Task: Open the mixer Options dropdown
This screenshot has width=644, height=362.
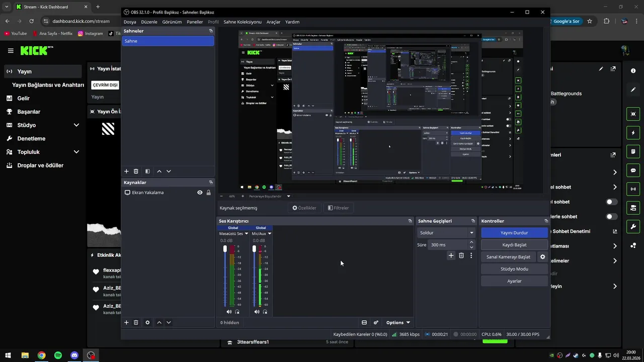Action: (397, 322)
